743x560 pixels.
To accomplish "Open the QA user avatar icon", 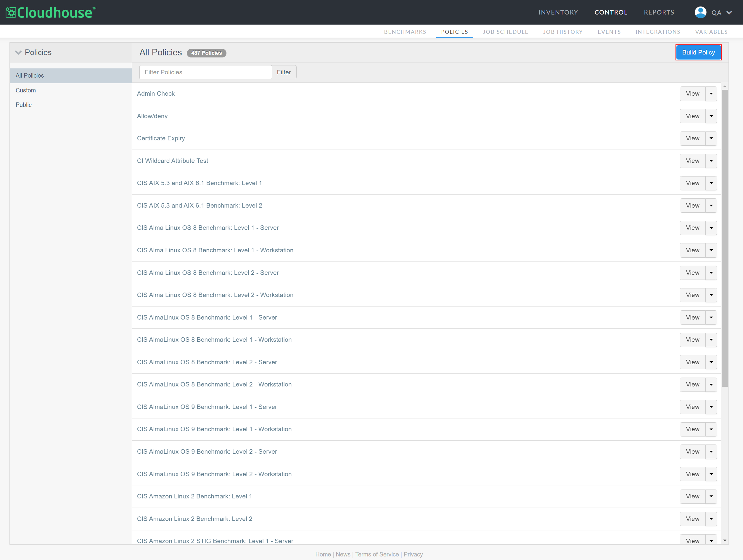I will point(700,12).
